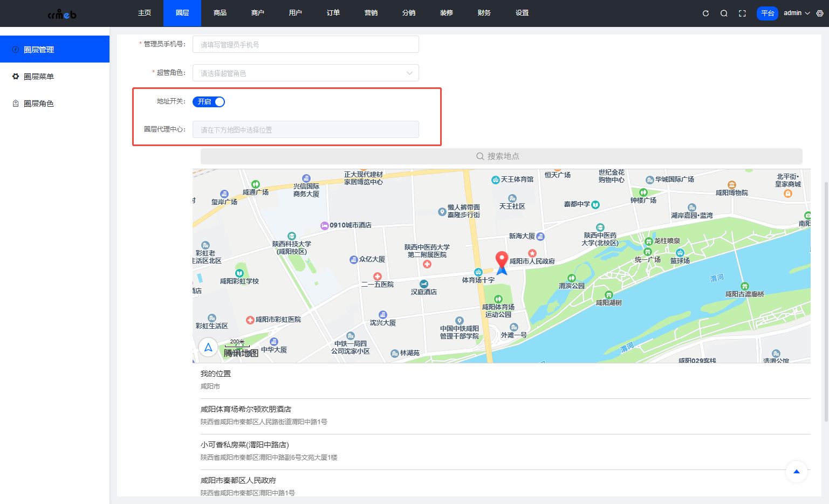Viewport: 829px width, 504px height.
Task: Click the back-to-top circular button
Action: tap(797, 472)
